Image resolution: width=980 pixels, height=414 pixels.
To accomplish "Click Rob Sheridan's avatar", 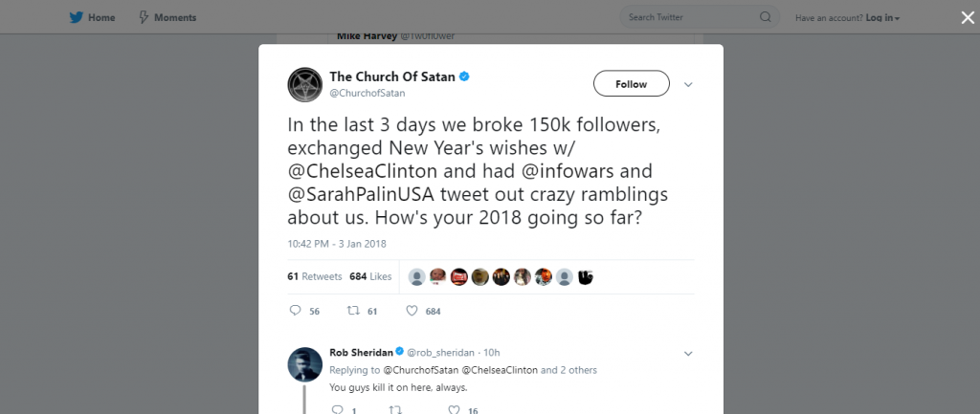I will click(303, 363).
